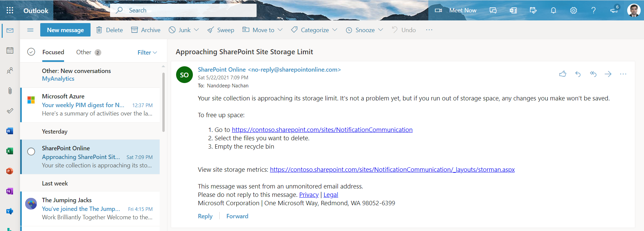Click in the Search box

tap(188, 10)
